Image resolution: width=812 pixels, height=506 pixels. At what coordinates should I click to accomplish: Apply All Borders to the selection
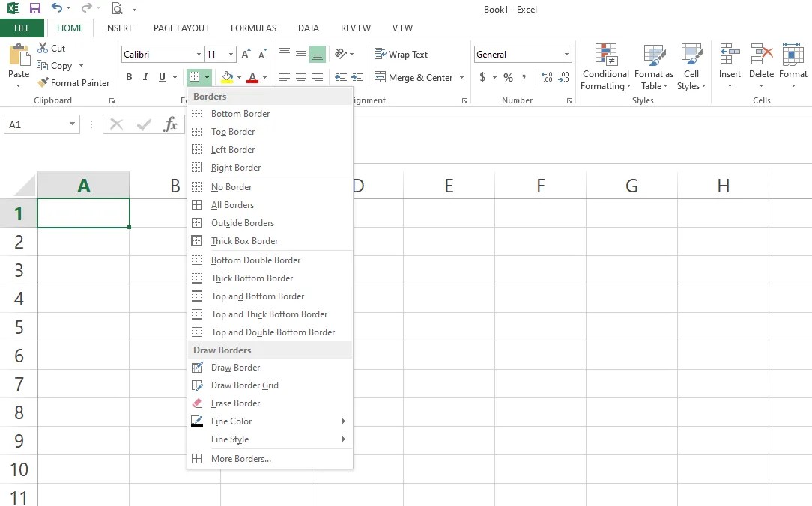[232, 204]
